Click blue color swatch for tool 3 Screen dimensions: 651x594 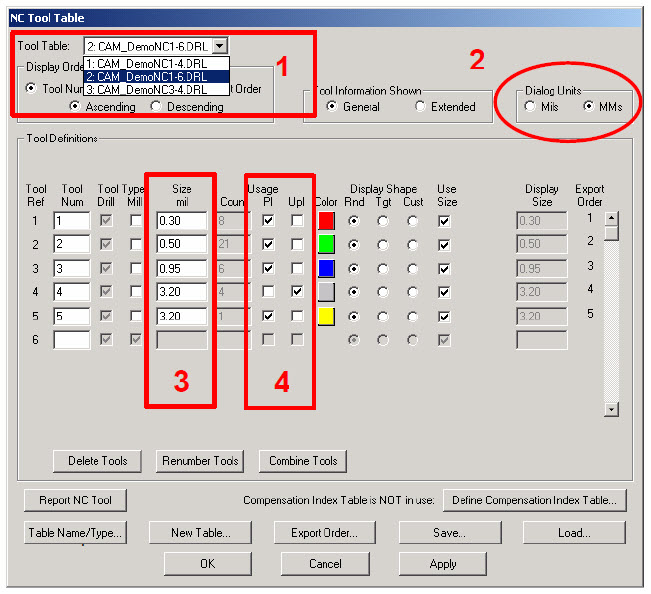click(326, 269)
